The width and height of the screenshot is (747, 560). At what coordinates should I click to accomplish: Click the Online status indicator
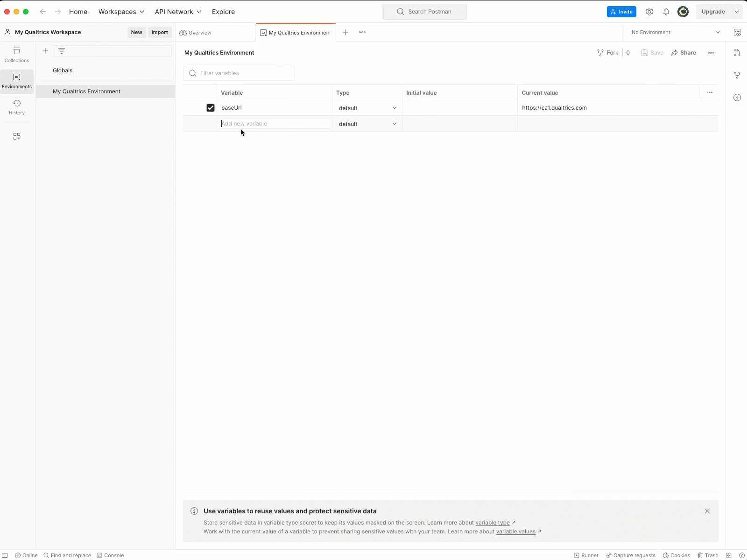click(x=26, y=555)
